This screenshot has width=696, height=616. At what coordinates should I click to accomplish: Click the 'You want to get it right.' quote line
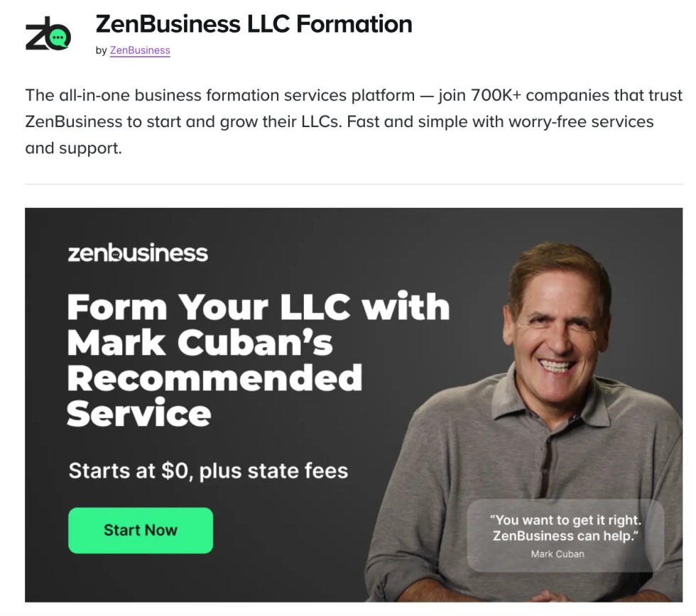point(565,519)
